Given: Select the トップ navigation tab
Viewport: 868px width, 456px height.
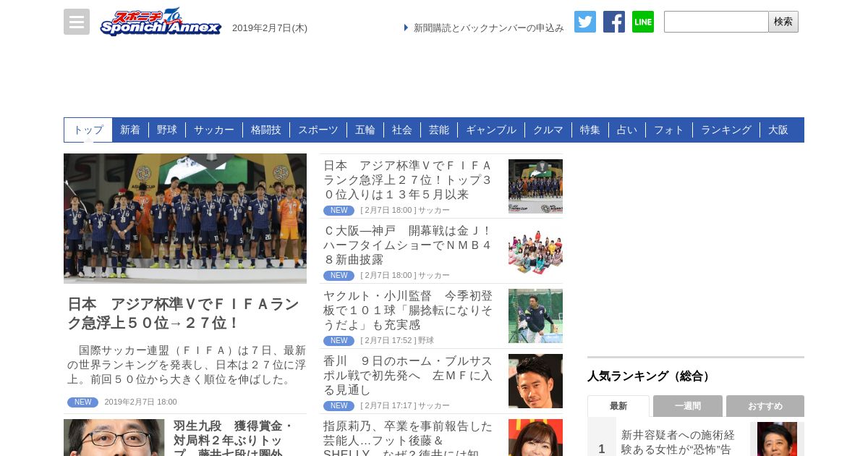Looking at the screenshot, I should tap(88, 130).
